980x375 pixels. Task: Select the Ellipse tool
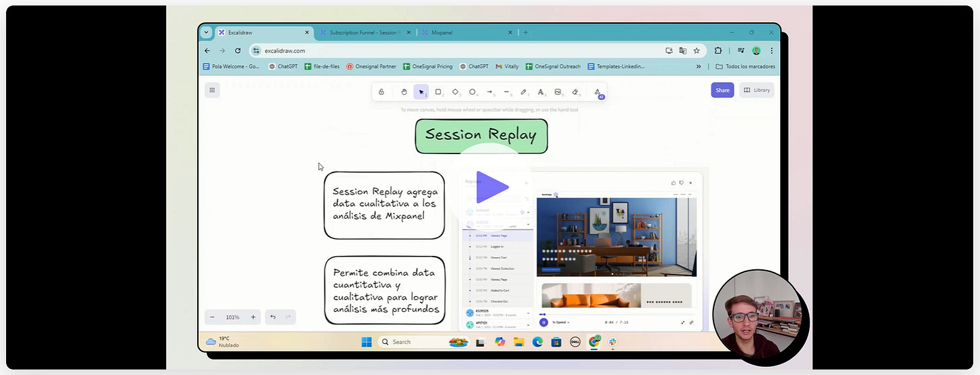click(473, 92)
